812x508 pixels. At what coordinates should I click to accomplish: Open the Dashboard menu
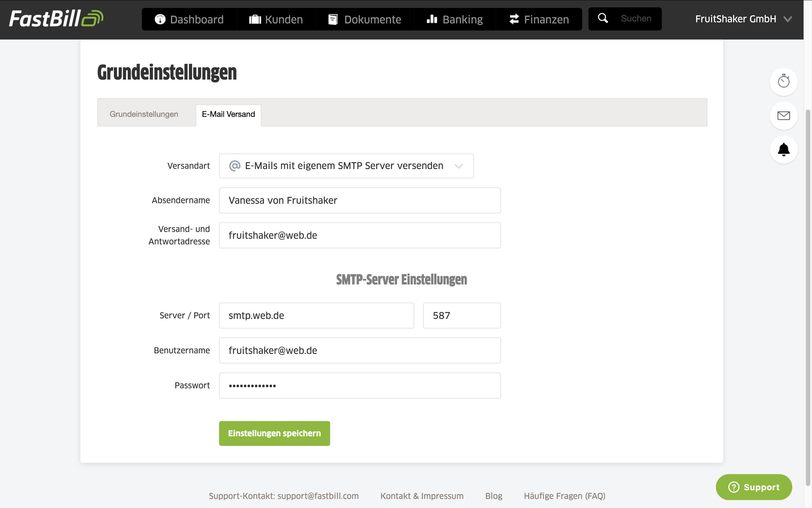tap(189, 19)
